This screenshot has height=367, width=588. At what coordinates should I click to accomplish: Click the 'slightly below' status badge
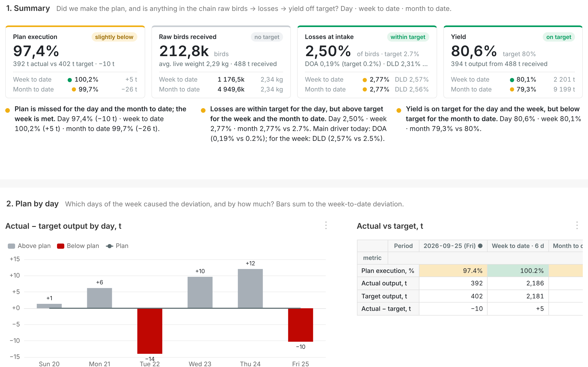[x=114, y=37]
